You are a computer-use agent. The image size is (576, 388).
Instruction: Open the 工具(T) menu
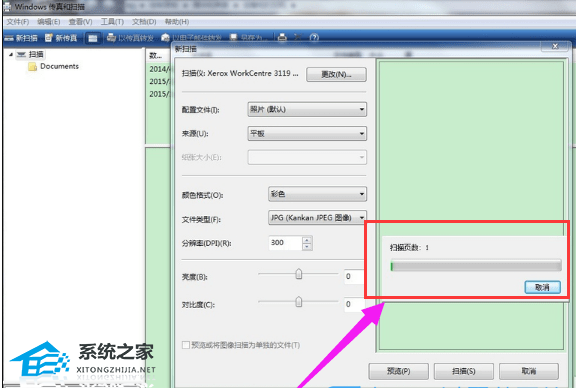point(112,22)
